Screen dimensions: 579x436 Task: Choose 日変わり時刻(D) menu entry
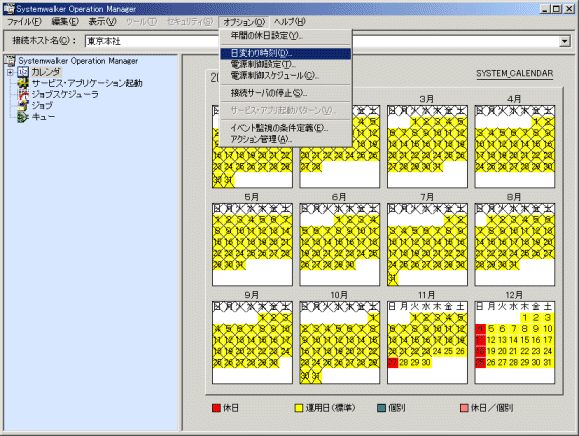pos(285,53)
